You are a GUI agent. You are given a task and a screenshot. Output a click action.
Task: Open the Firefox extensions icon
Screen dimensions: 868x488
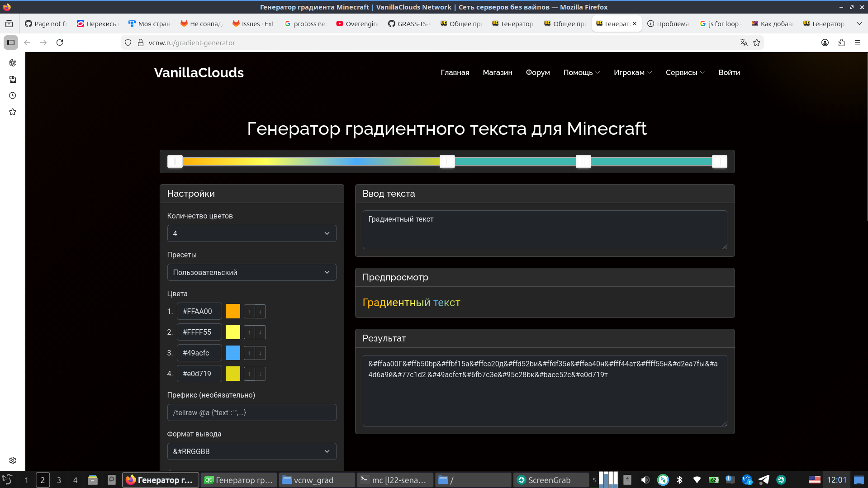click(x=841, y=43)
